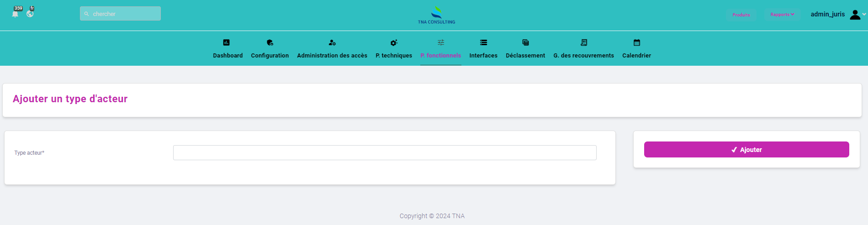Click the Interfaces list icon

coord(483,42)
